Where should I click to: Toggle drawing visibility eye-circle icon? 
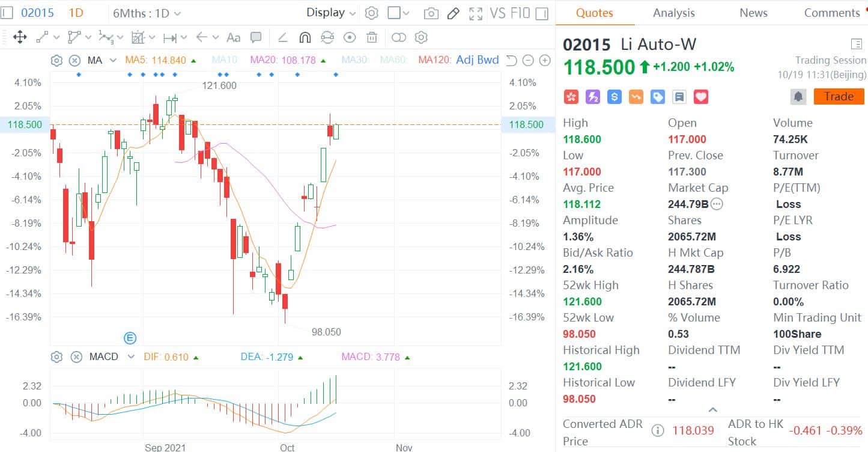pyautogui.click(x=350, y=38)
